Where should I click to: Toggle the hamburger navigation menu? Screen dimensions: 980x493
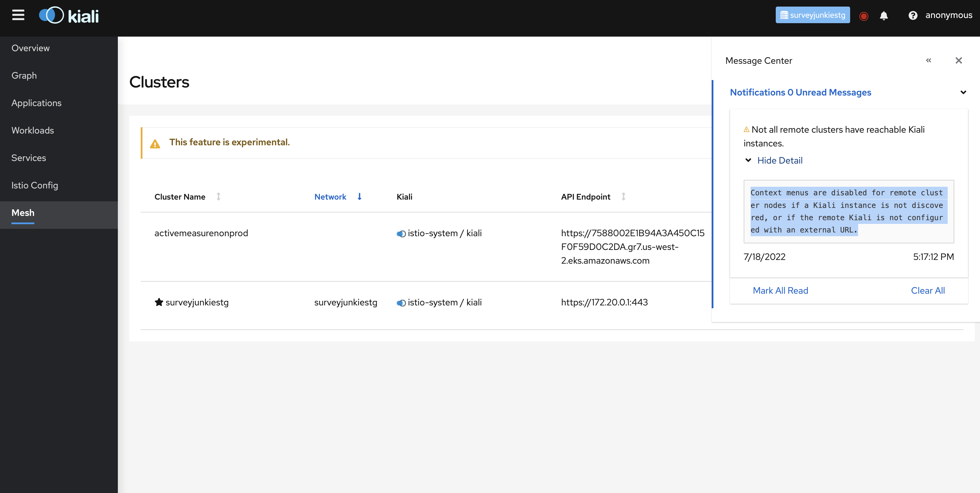click(x=18, y=15)
